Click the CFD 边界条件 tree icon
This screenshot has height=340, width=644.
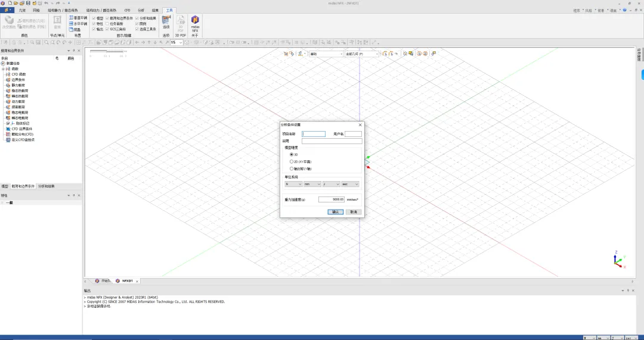tap(8, 129)
